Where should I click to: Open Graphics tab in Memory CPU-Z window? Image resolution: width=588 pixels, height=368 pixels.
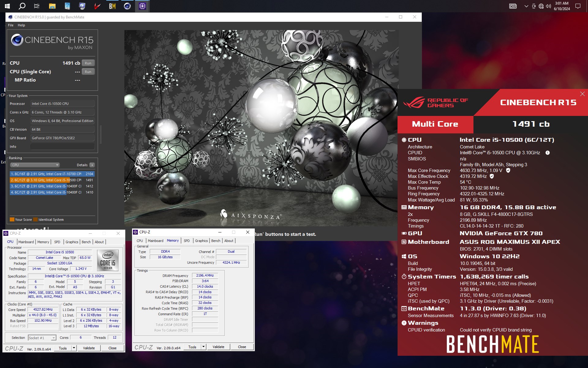202,241
